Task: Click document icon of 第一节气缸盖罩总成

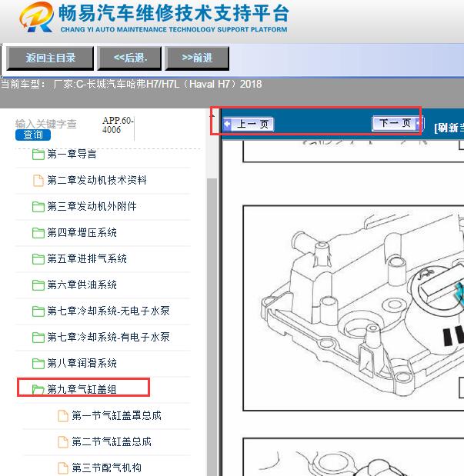Action: coord(63,415)
